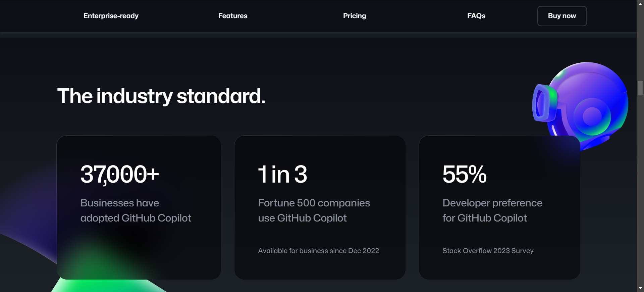Click Businesses have adopted GitHub Copilot text
644x292 pixels.
click(136, 210)
